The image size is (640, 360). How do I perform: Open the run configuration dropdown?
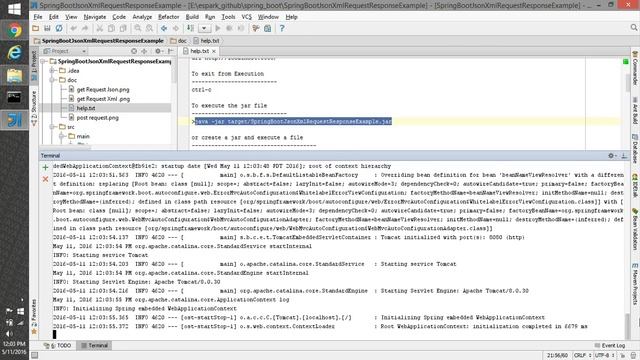204,28
